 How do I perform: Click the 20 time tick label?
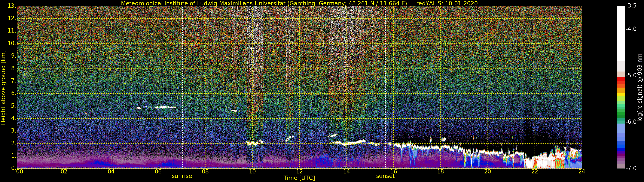point(488,172)
